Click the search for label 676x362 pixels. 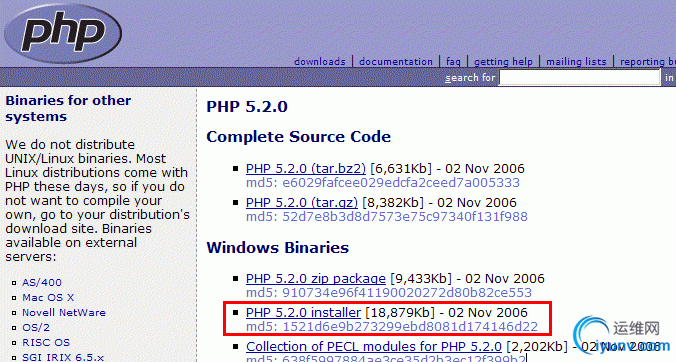(470, 78)
